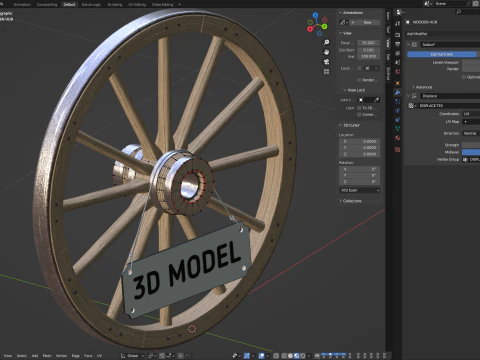The height and width of the screenshot is (360, 480).
Task: Open the Physics properties tab icon
Action: 397,110
